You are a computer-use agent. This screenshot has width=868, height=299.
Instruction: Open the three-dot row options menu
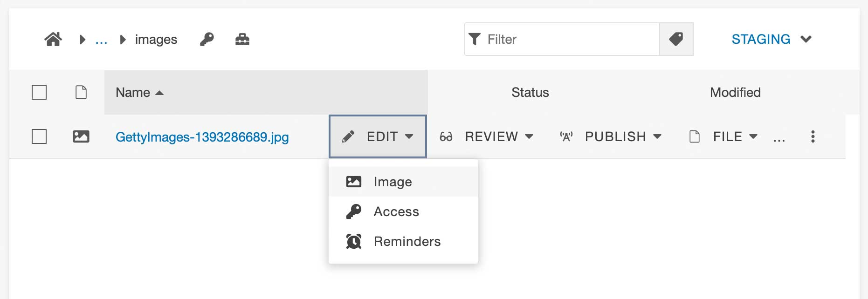point(813,136)
